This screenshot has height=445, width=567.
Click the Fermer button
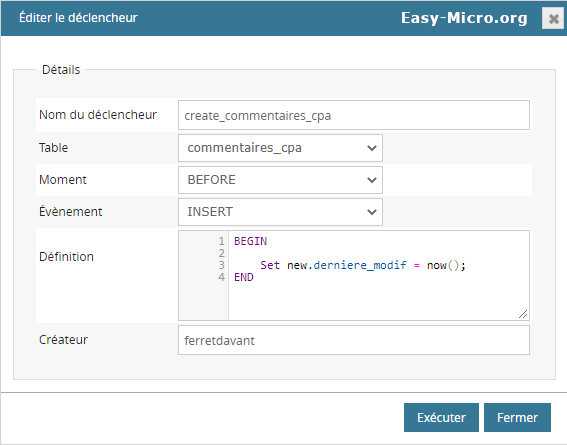pos(517,418)
